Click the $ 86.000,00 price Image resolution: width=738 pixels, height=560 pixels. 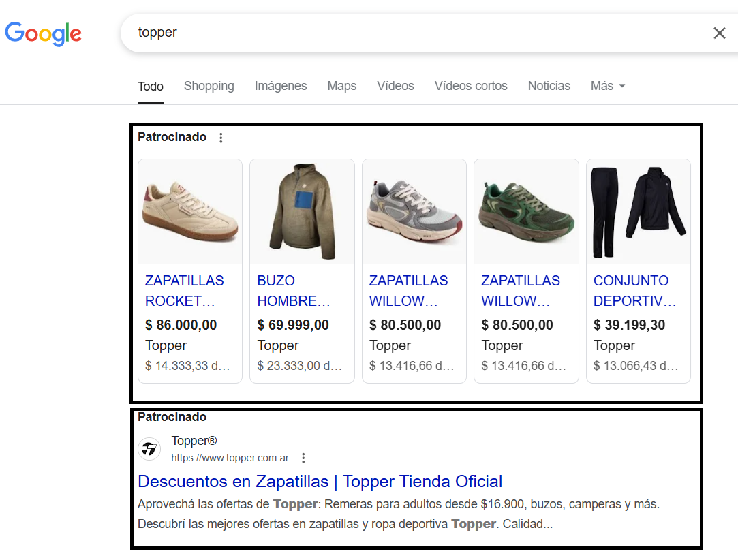(181, 325)
